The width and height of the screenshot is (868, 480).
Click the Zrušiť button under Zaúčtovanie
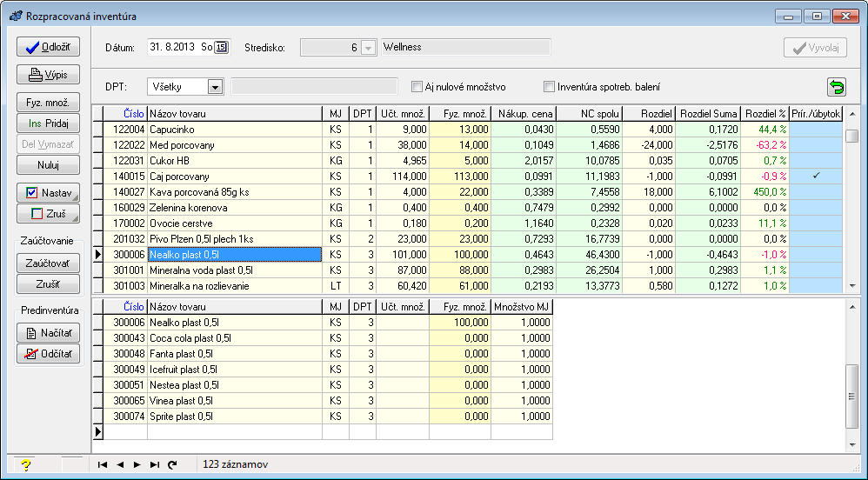point(48,284)
